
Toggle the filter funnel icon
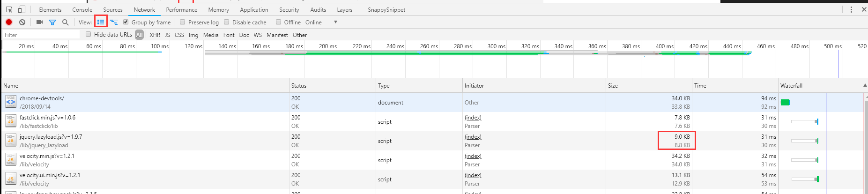[52, 22]
